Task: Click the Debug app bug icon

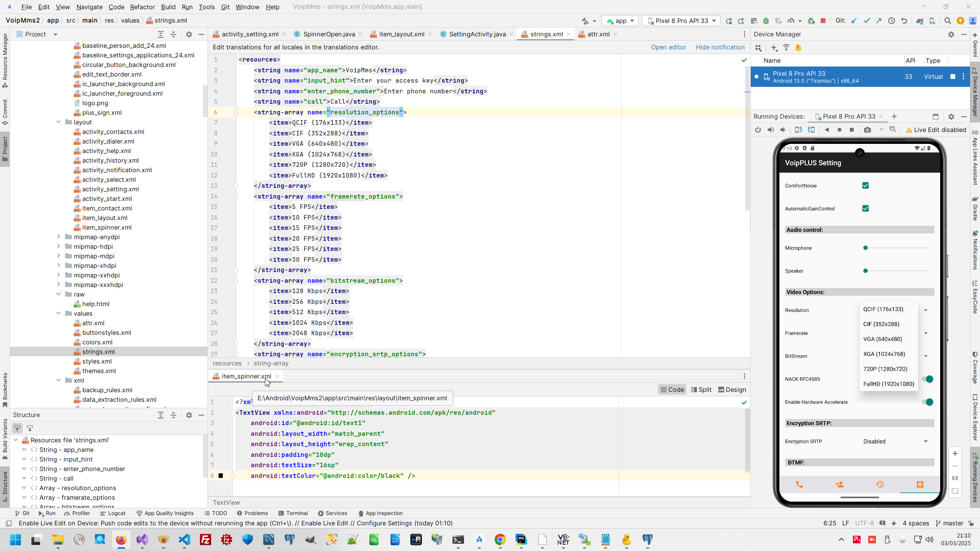Action: click(x=766, y=21)
